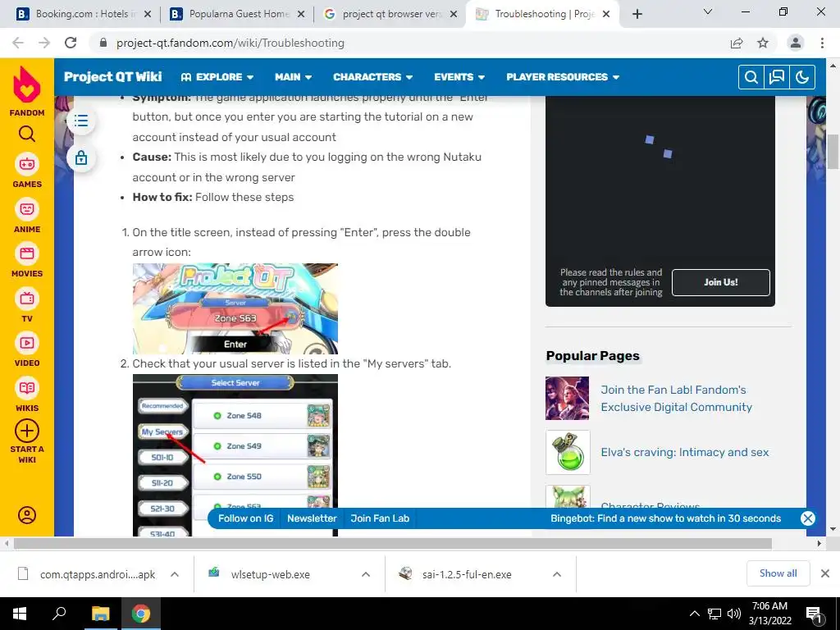Viewport: 840px width, 630px height.
Task: Open the Chrome three-dot menu
Action: (x=822, y=43)
